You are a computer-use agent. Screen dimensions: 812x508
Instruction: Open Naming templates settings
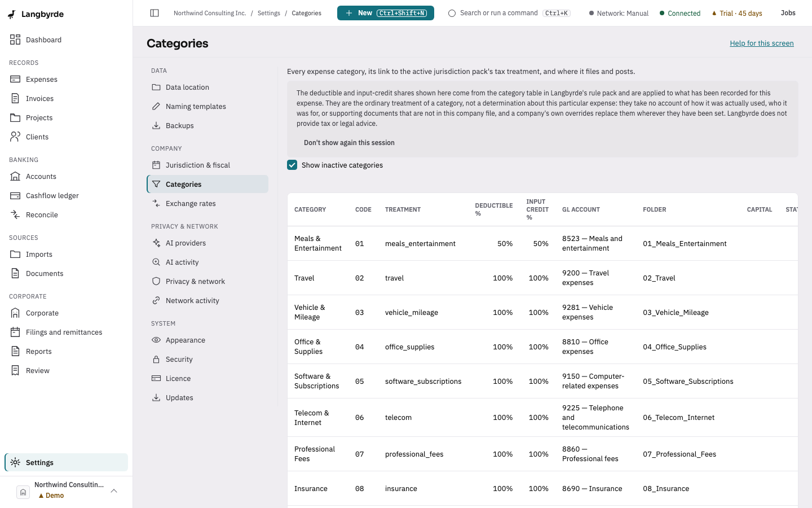pos(208,106)
